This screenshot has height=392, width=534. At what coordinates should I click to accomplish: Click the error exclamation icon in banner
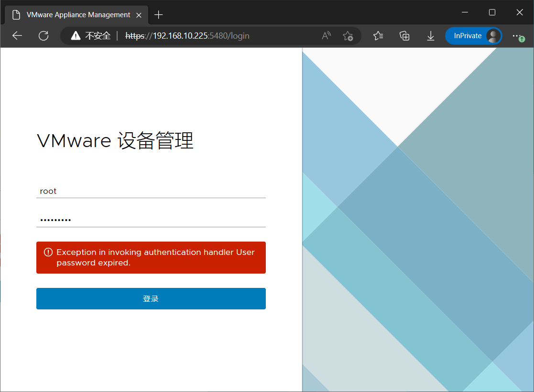[48, 252]
